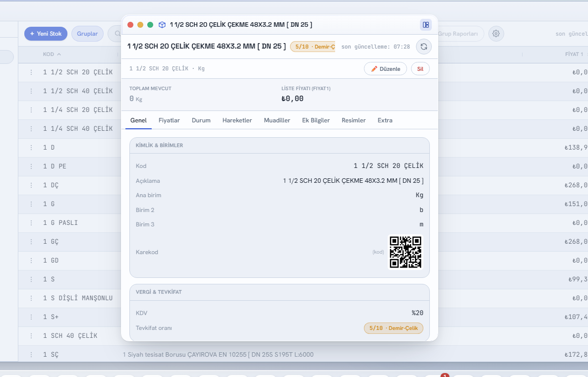The height and width of the screenshot is (377, 588).
Task: Open the settings gear in the stock list toolbar
Action: [x=496, y=34]
